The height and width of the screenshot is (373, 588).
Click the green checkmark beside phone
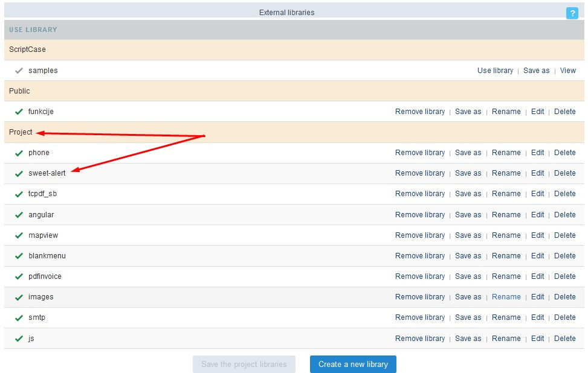click(x=19, y=153)
